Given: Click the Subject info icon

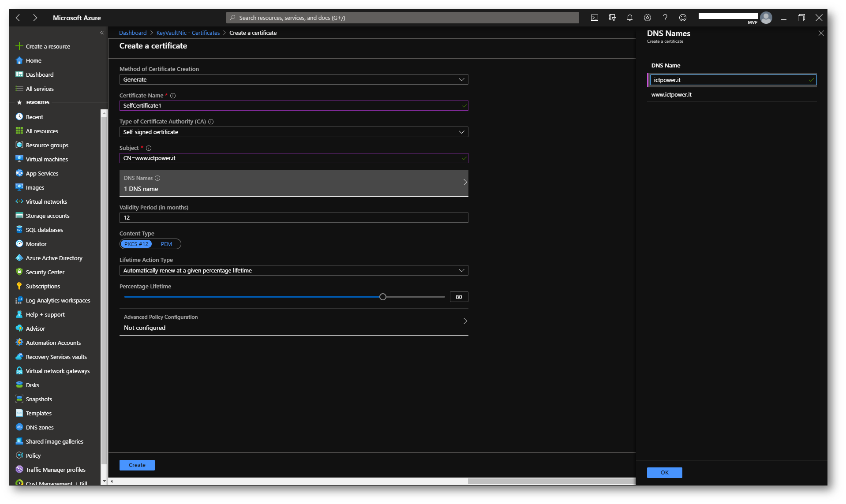Looking at the screenshot, I should pyautogui.click(x=149, y=148).
